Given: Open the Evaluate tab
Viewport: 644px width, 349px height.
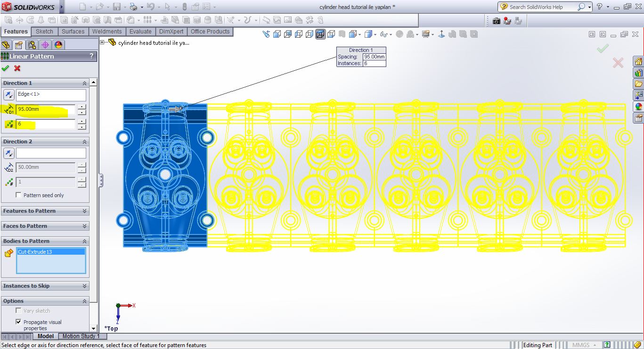Looking at the screenshot, I should click(140, 32).
